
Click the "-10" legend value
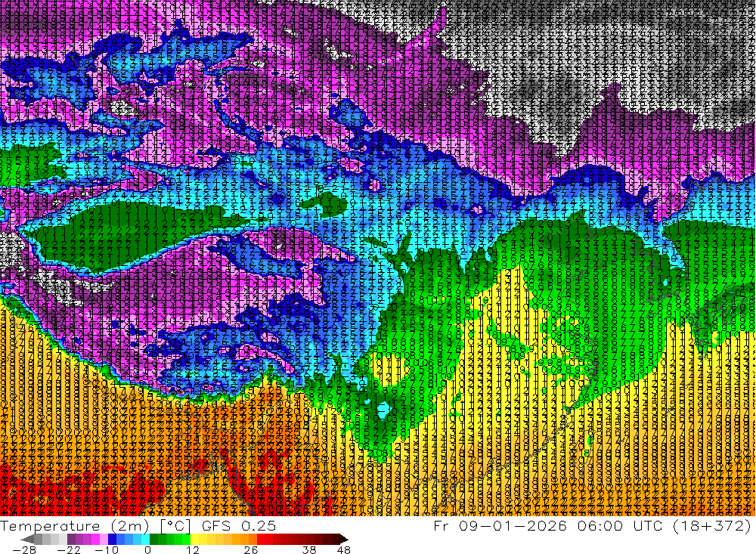(x=107, y=549)
